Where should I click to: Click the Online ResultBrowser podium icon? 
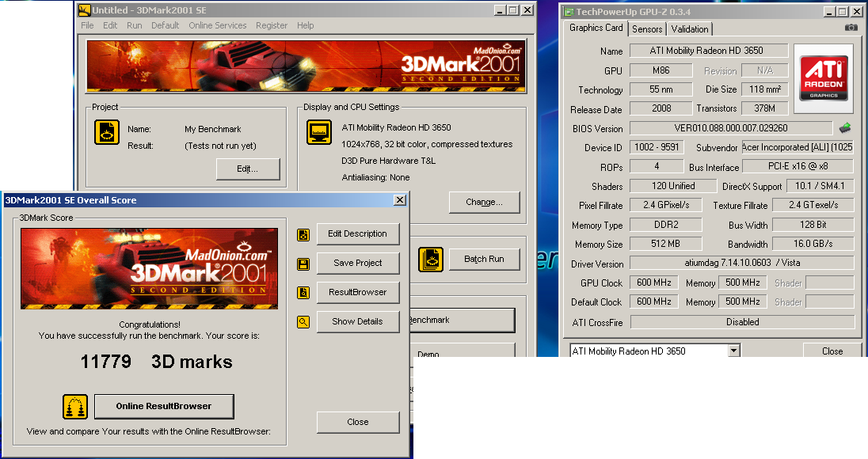pyautogui.click(x=75, y=407)
